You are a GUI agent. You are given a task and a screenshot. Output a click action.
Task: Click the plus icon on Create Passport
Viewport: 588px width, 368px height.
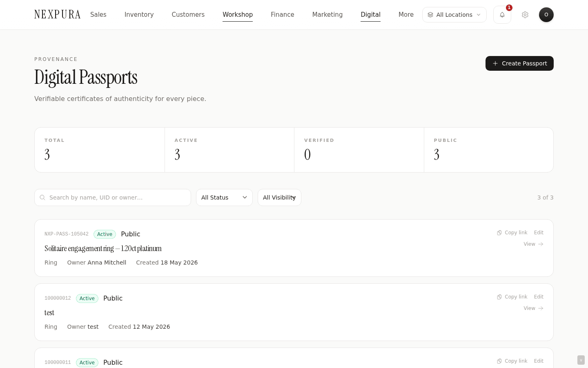coord(495,63)
